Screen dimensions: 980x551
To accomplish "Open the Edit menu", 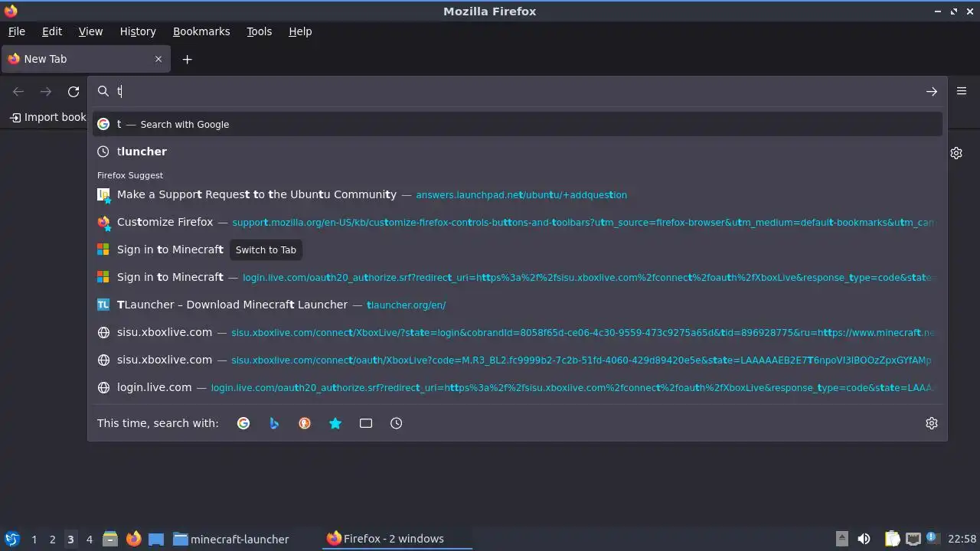I will [52, 31].
